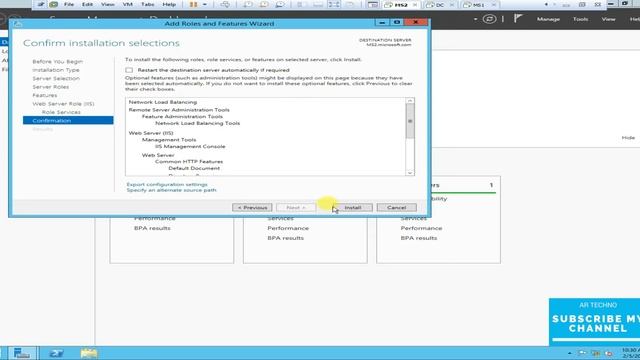Go to Before You Begin step
This screenshot has width=640, height=360.
click(x=58, y=61)
